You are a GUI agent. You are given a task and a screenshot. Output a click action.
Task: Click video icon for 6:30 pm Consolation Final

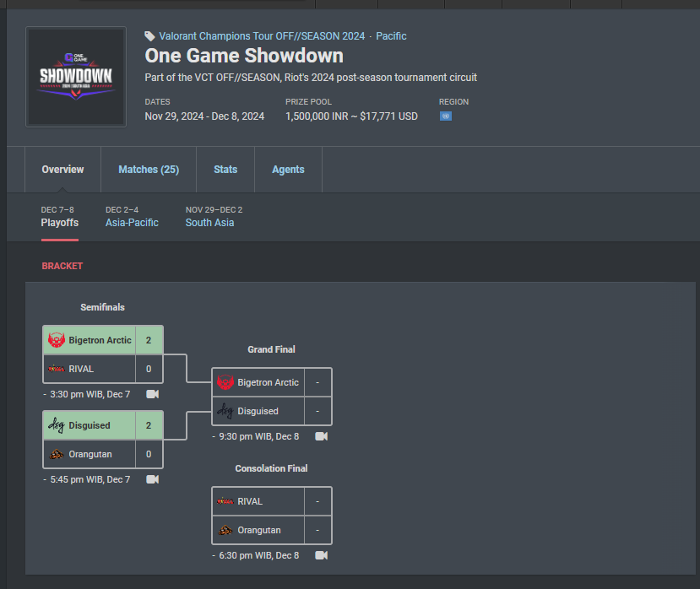(322, 555)
